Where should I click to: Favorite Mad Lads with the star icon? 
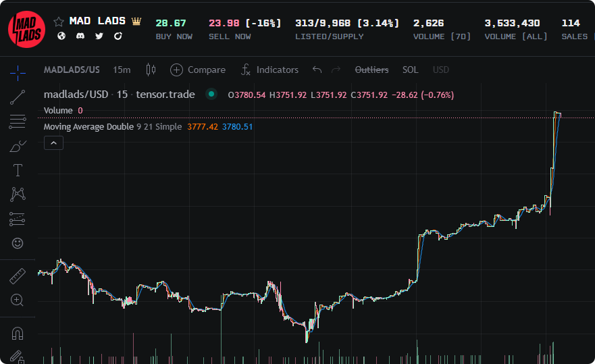point(59,22)
